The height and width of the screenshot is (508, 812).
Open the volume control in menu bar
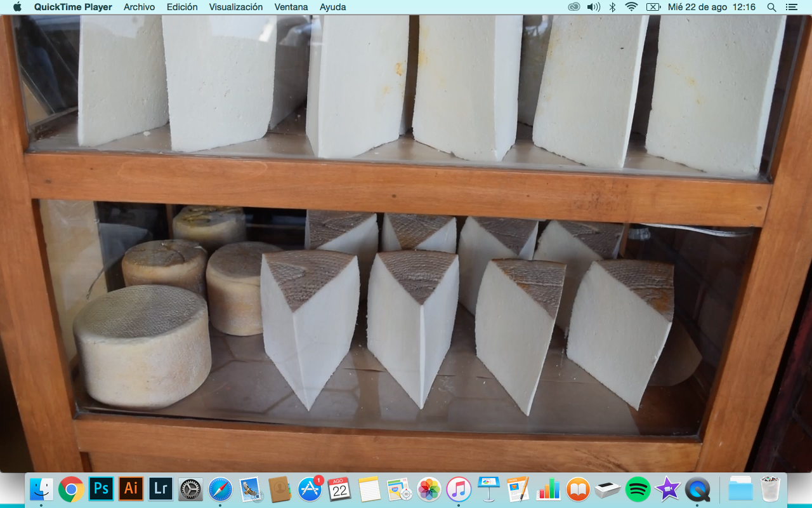[x=593, y=7]
